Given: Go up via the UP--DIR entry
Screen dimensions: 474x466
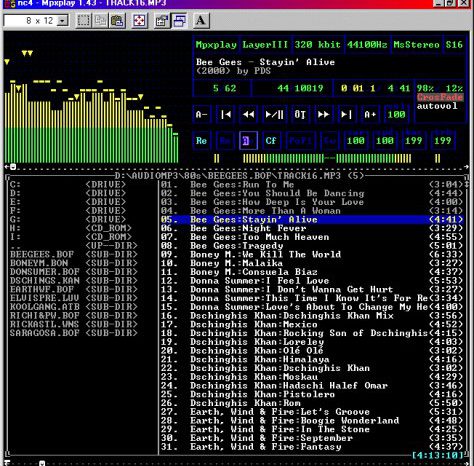Looking at the screenshot, I should (74, 246).
